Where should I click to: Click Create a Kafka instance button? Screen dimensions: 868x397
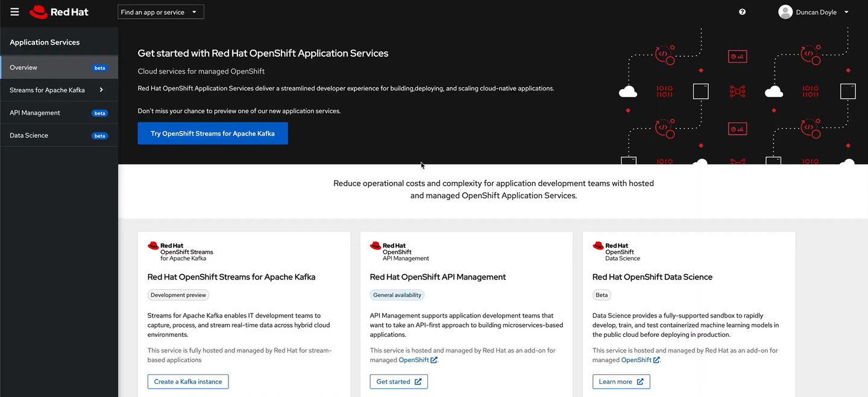tap(188, 381)
